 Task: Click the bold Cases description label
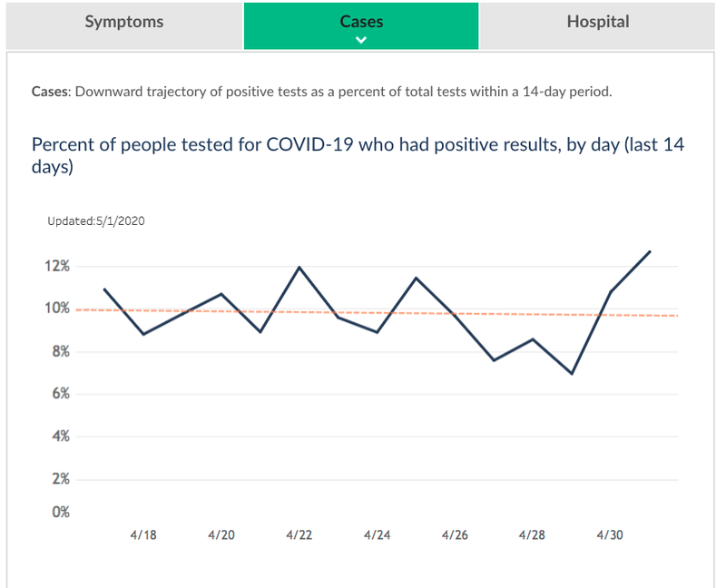51,92
